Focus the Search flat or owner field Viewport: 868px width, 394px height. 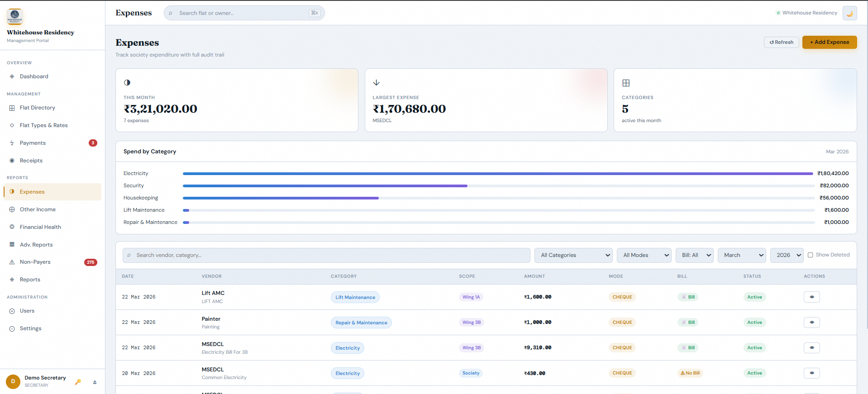pyautogui.click(x=244, y=13)
